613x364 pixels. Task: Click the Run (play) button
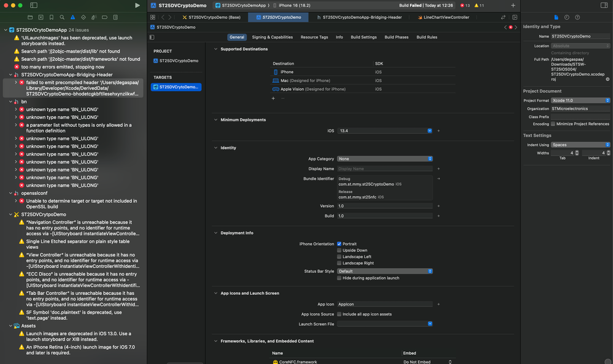(137, 6)
